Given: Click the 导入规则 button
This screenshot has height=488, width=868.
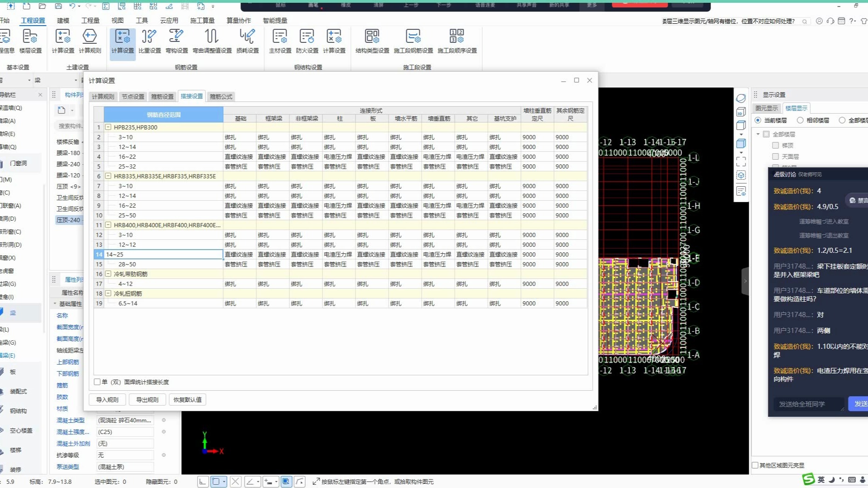Looking at the screenshot, I should [107, 400].
